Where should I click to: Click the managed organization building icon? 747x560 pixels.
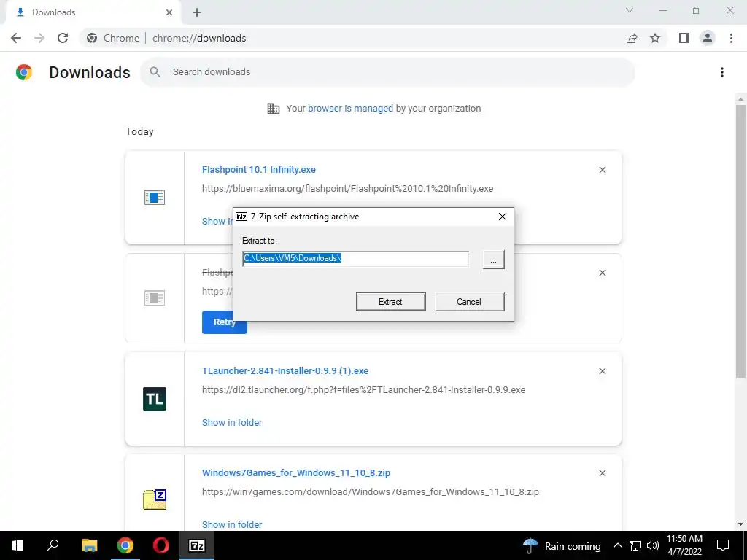coord(274,109)
